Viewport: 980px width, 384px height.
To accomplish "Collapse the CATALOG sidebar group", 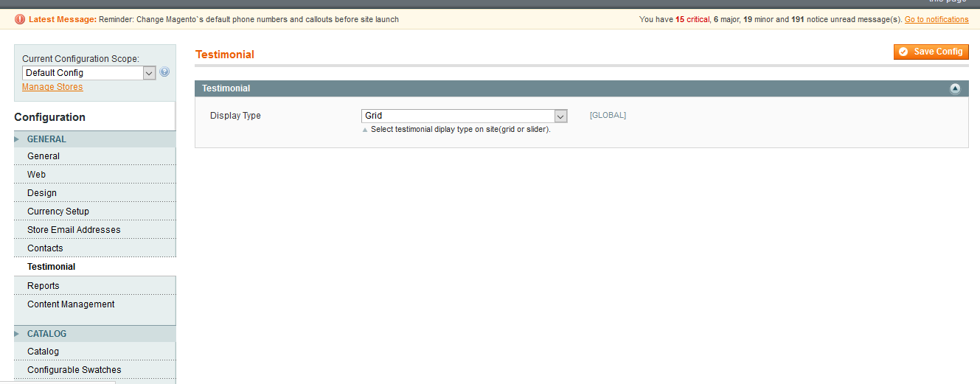I will (x=46, y=334).
